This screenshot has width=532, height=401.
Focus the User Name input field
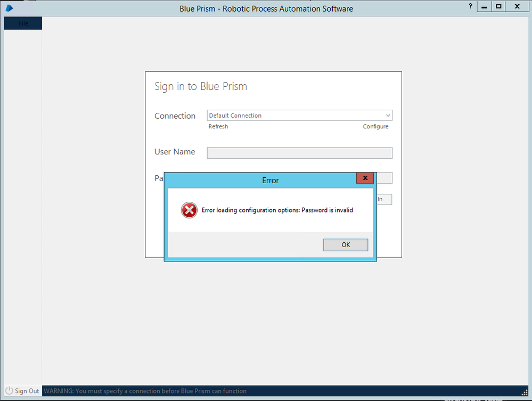(300, 153)
